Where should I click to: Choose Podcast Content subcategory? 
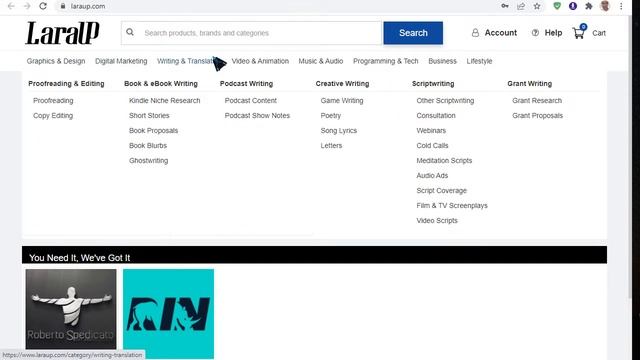250,100
